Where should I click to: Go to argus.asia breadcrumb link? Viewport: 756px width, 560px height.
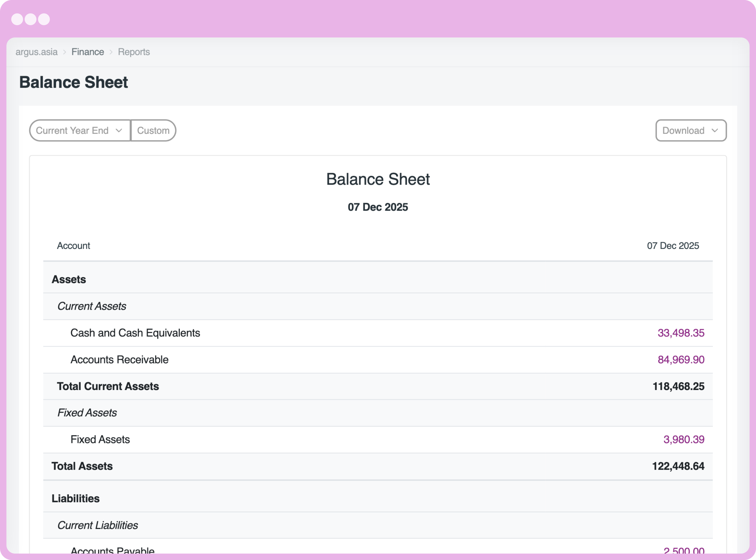pyautogui.click(x=36, y=51)
